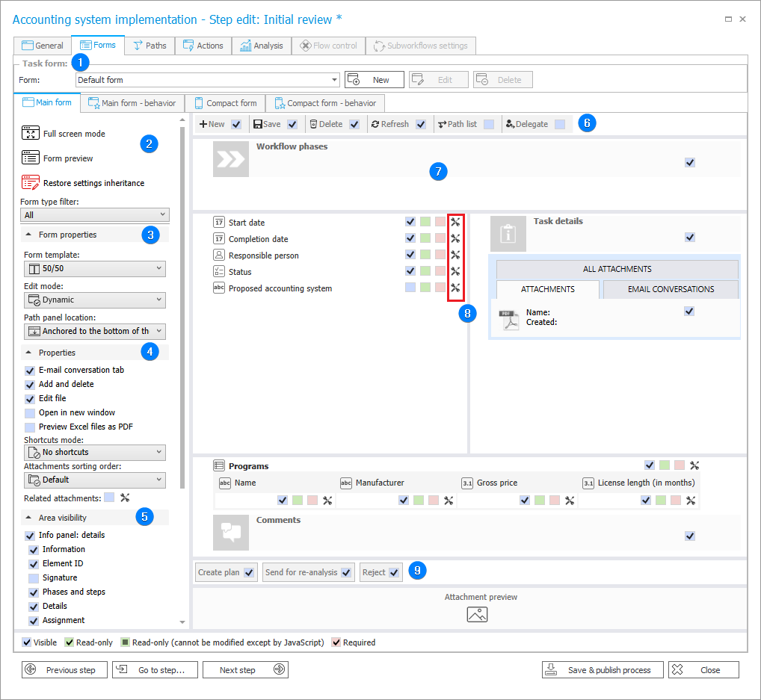Collapse the Area visibility section
The height and width of the screenshot is (700, 761).
pos(28,518)
